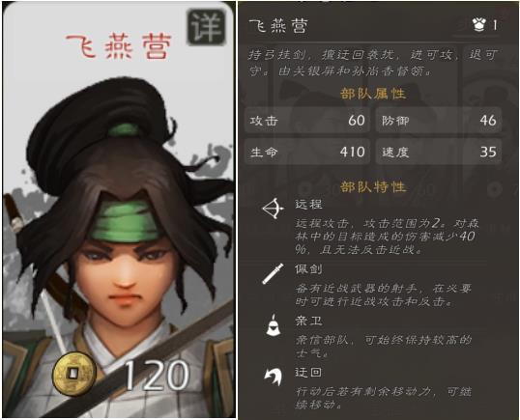Click the 亲卫 helmet trait icon
This screenshot has height=420, width=520.
pos(274,325)
